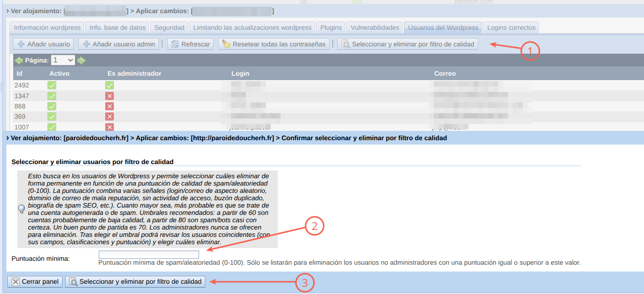
Task: Click the Puntuación mínima label
Action: pyautogui.click(x=41, y=258)
